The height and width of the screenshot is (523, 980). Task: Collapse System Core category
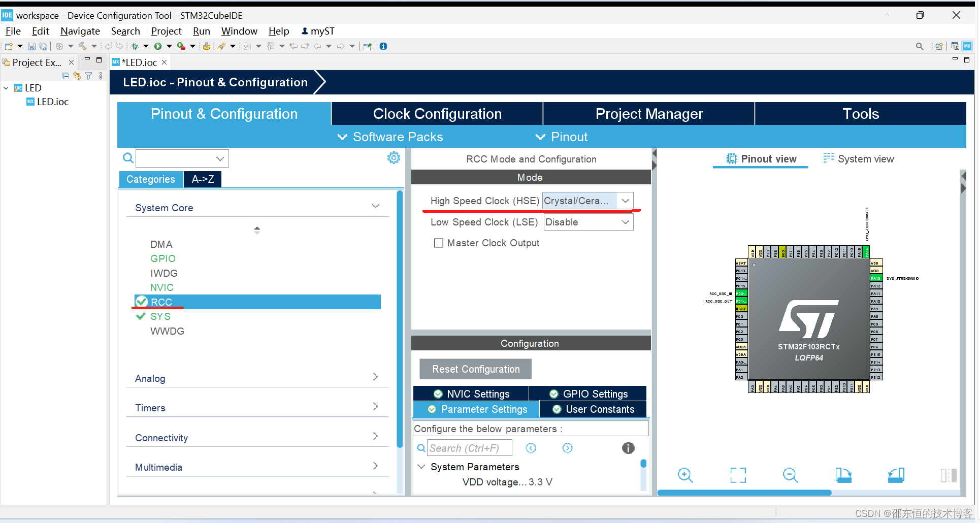(375, 206)
